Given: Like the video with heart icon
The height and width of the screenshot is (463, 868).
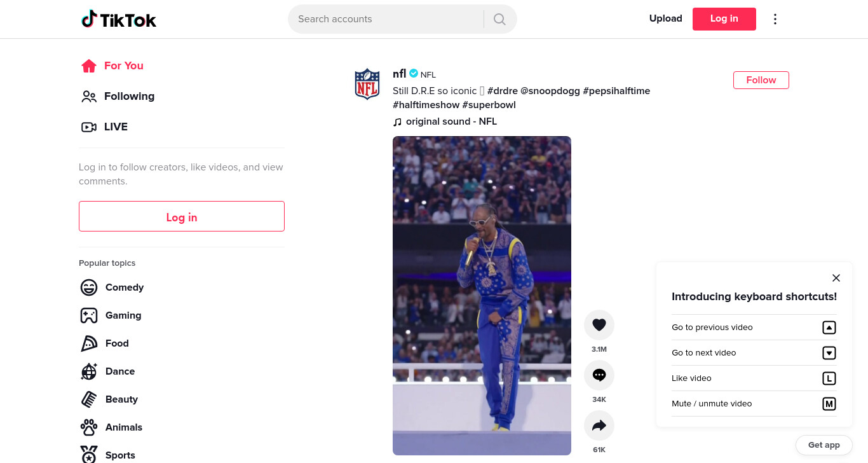Looking at the screenshot, I should [x=599, y=325].
